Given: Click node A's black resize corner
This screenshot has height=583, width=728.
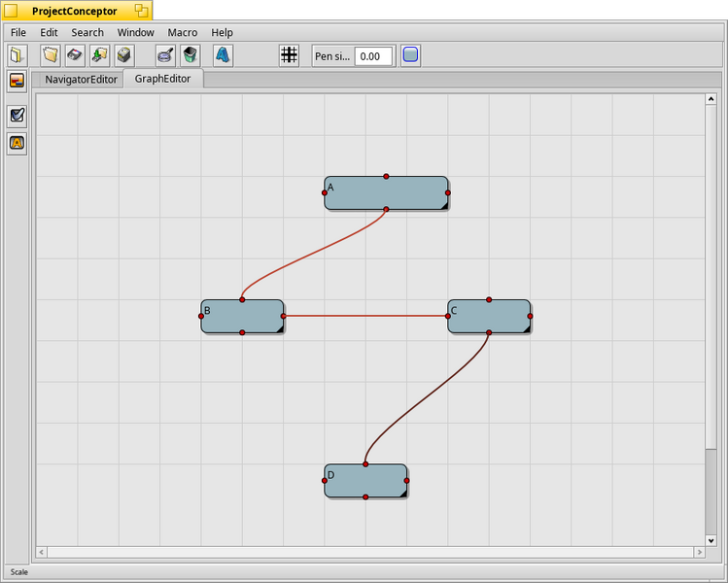Looking at the screenshot, I should (445, 206).
